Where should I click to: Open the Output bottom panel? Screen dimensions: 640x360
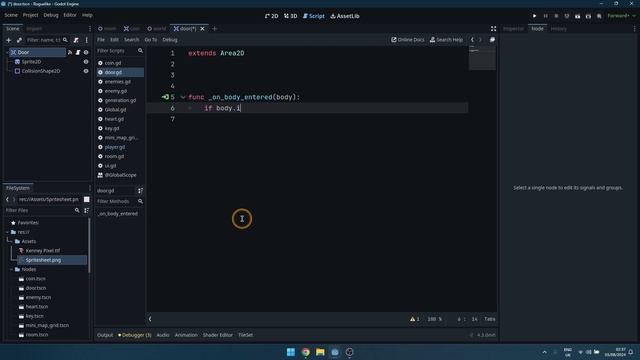pos(105,335)
